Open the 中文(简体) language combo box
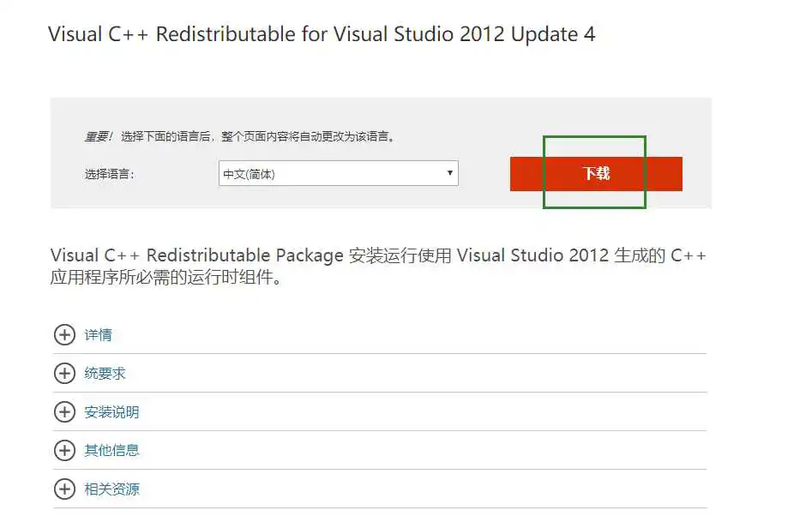Screen dimensions: 812x528 (339, 173)
